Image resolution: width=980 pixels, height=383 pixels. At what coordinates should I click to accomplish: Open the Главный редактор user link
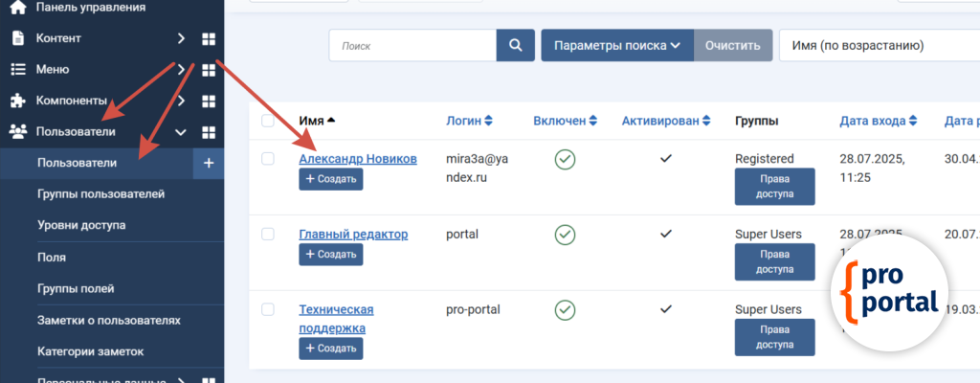pos(353,234)
